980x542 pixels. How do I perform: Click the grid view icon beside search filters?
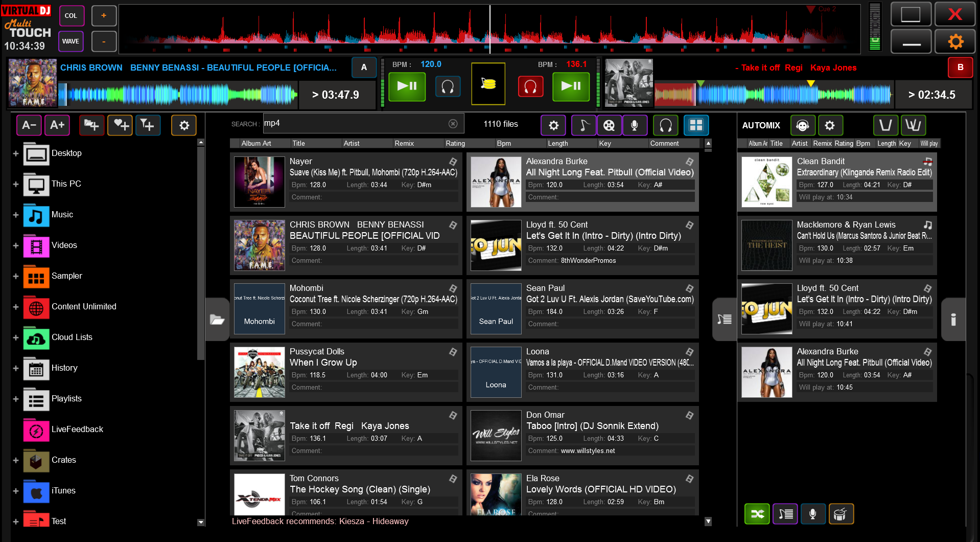click(x=696, y=125)
